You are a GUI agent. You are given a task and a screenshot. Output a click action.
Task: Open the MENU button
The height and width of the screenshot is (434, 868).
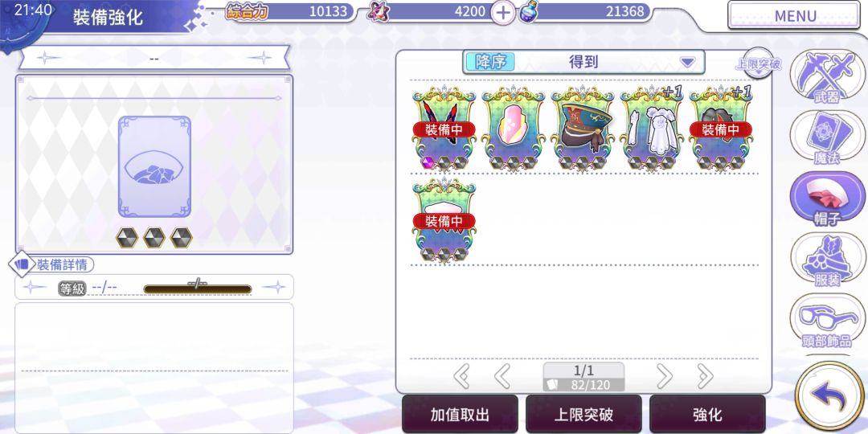point(795,15)
